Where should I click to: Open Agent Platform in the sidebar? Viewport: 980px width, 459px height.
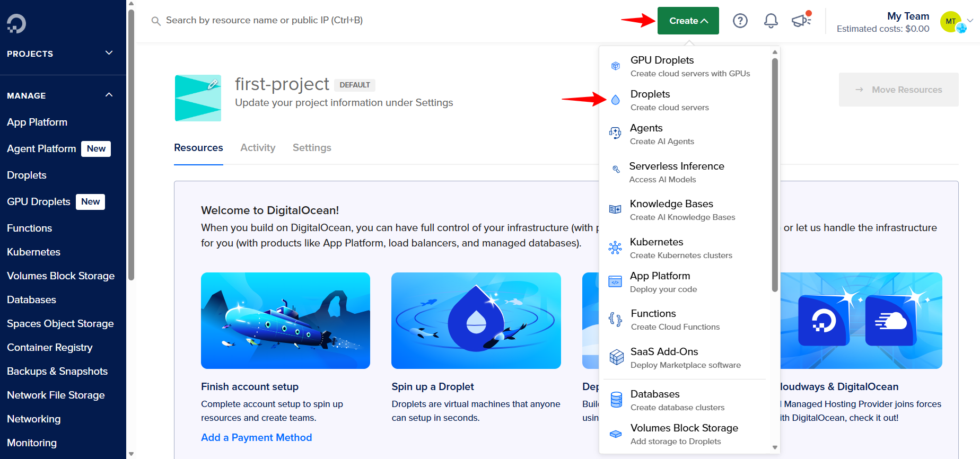[41, 148]
